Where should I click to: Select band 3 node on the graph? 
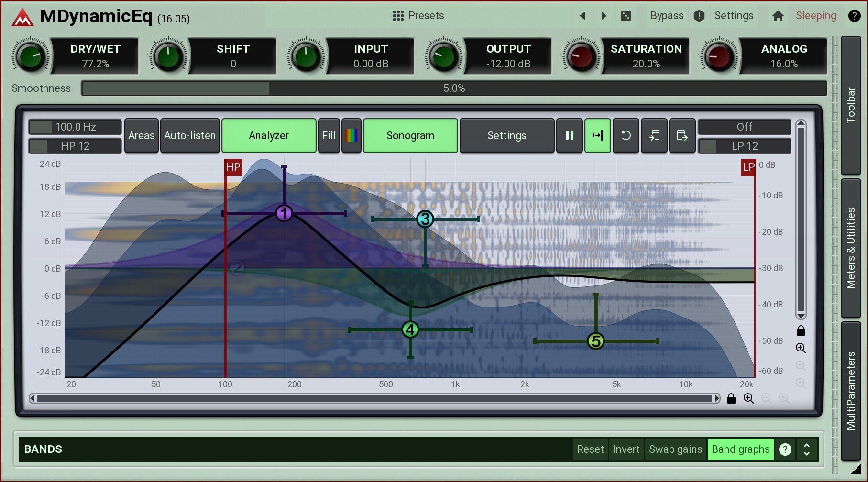[x=425, y=219]
